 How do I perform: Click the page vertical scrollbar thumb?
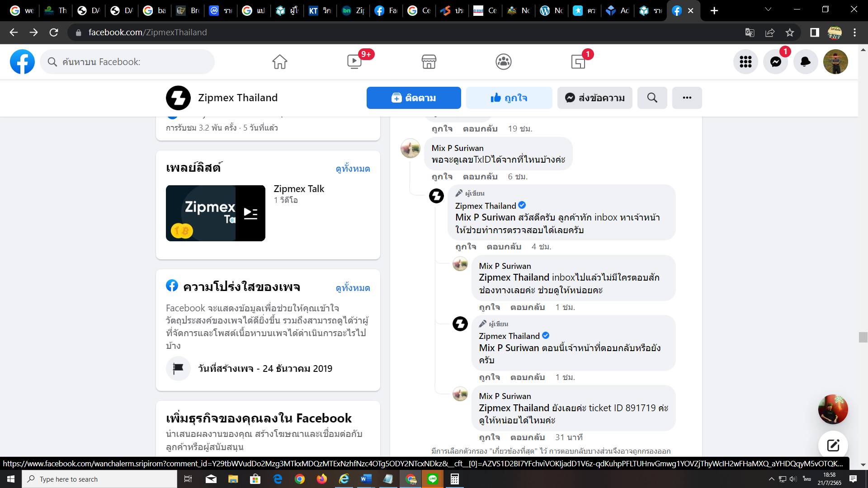[863, 337]
